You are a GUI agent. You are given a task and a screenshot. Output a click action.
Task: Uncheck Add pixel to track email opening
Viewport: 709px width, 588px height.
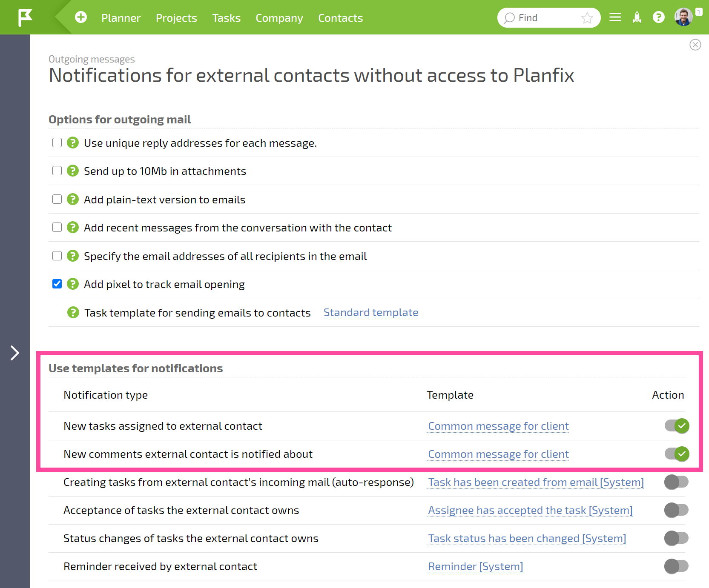click(57, 284)
